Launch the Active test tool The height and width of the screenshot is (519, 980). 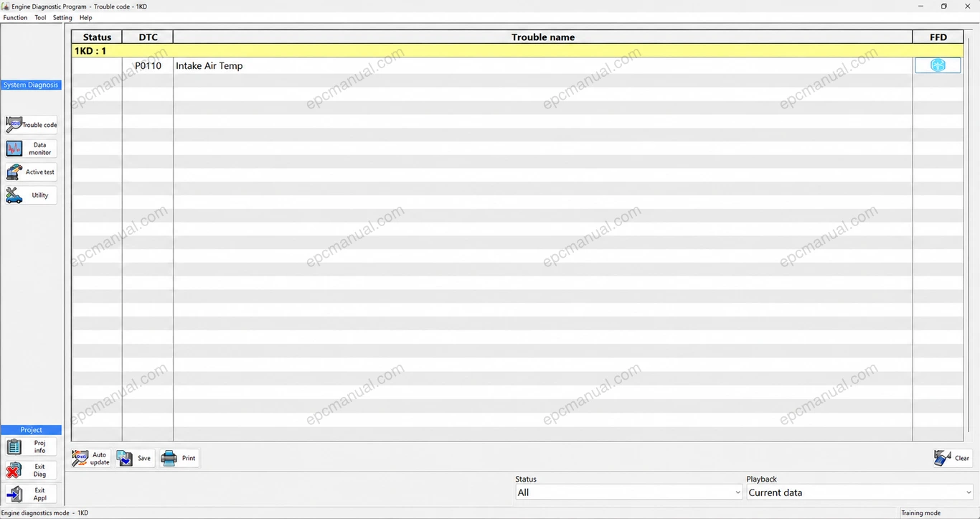click(32, 172)
